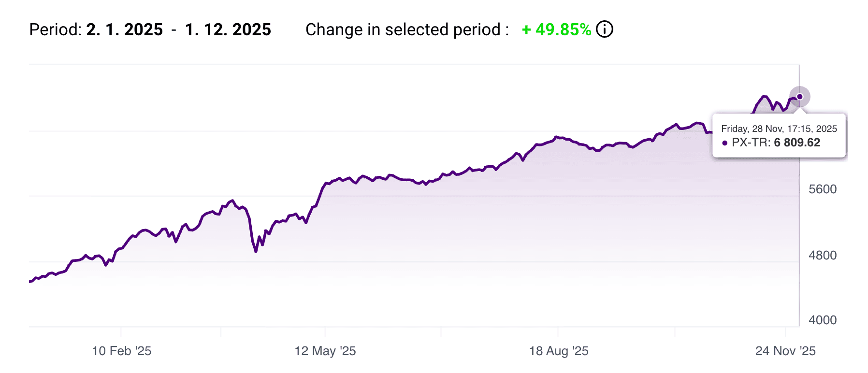Click the PX-TR value 6 809.62 in the tooltip
Screen dimensions: 868x373
tap(797, 143)
